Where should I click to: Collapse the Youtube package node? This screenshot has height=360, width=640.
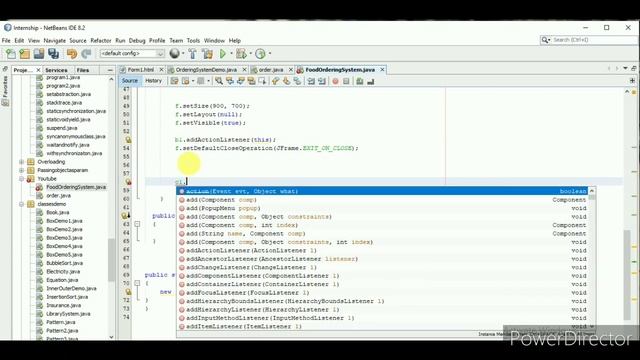pos(22,179)
